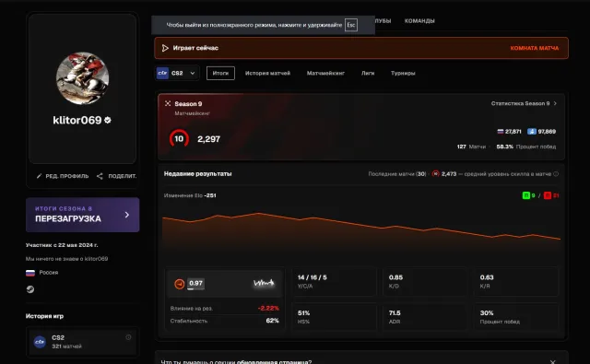
Task: Click the info icon on the CS2 history card
Action: (x=128, y=337)
